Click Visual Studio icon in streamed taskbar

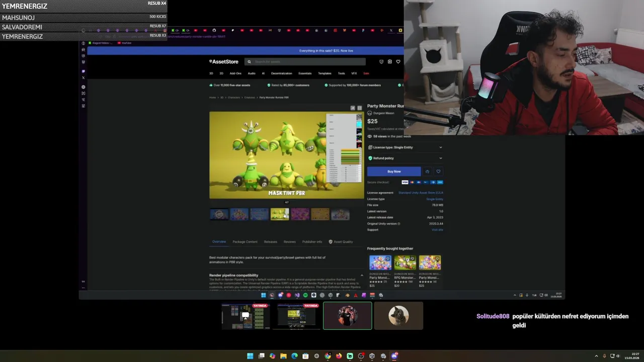coord(297,295)
